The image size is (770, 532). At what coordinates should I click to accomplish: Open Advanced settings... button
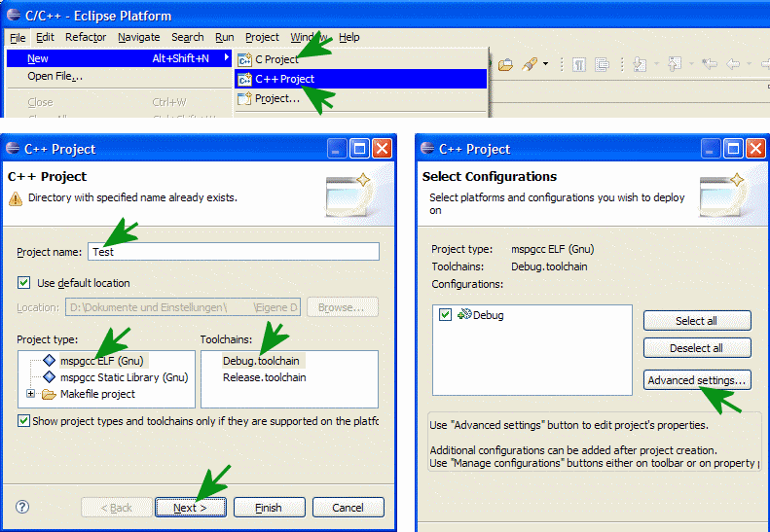(697, 380)
